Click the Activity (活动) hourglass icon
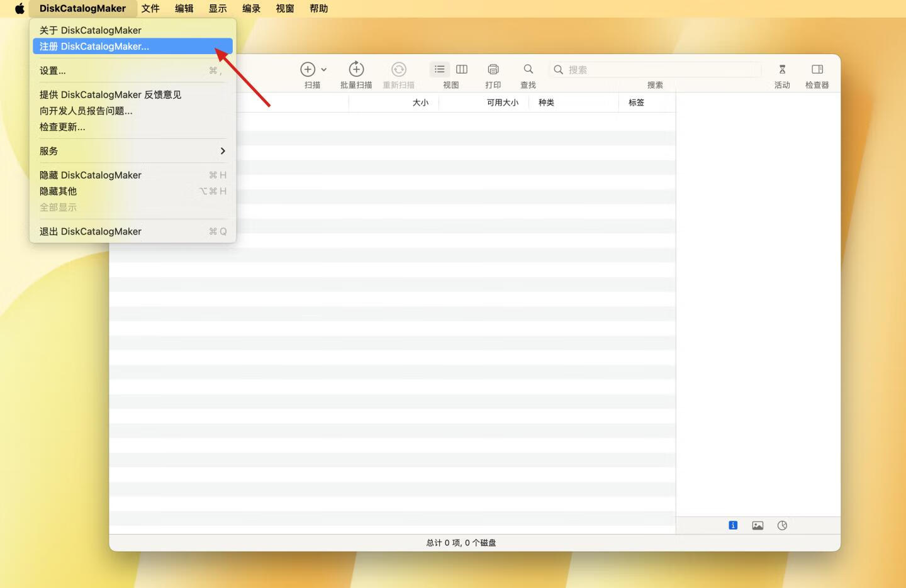The height and width of the screenshot is (588, 906). (782, 69)
